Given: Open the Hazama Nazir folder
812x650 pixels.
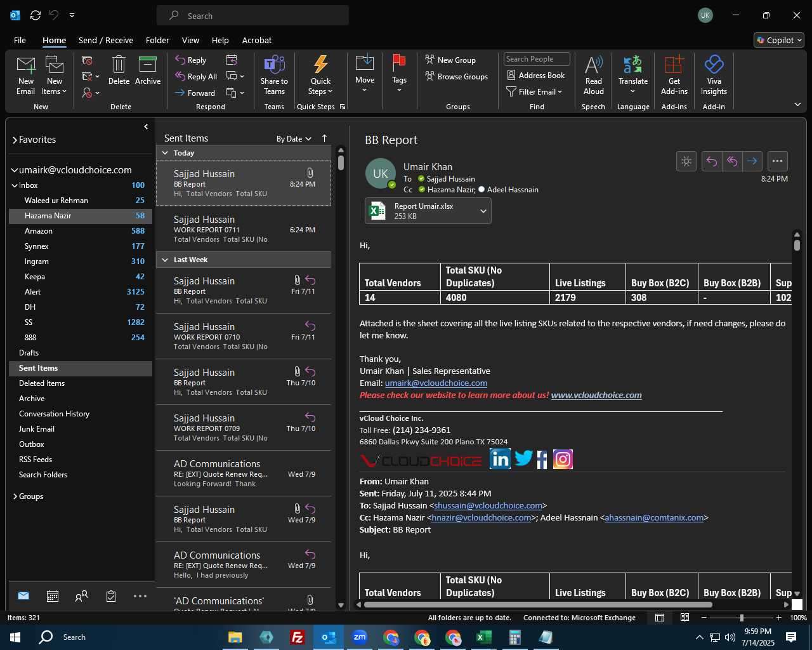Looking at the screenshot, I should pos(81,216).
